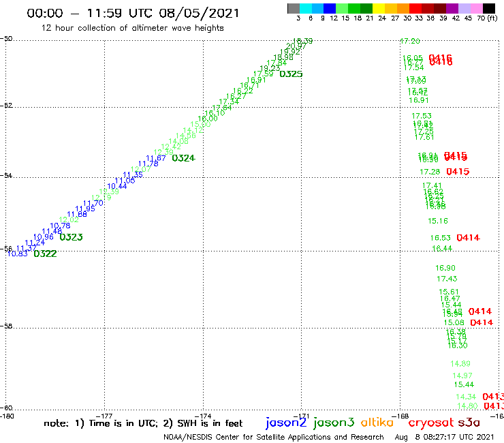Click the gray swatch in the color legend
The width and height of the screenshot is (504, 443).
[x=294, y=8]
